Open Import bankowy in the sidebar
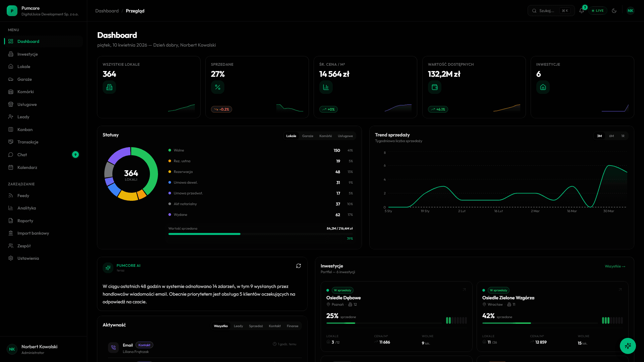 coord(33,233)
